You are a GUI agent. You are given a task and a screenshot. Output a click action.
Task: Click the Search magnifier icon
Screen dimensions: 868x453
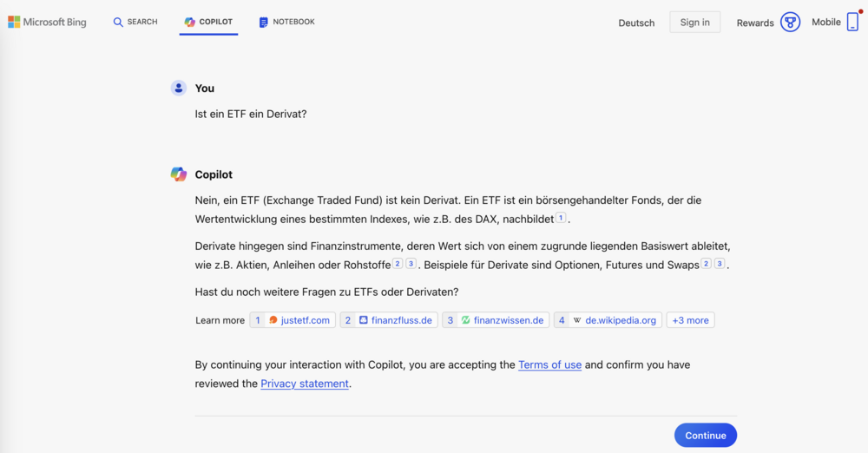[x=118, y=23]
